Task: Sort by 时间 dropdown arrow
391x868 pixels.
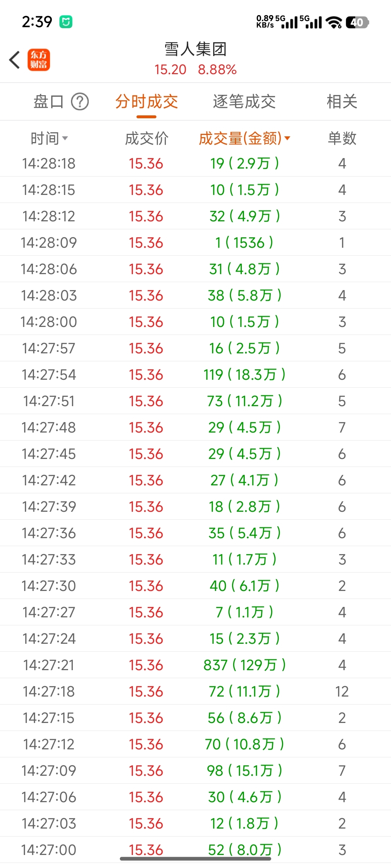Action: 65,138
